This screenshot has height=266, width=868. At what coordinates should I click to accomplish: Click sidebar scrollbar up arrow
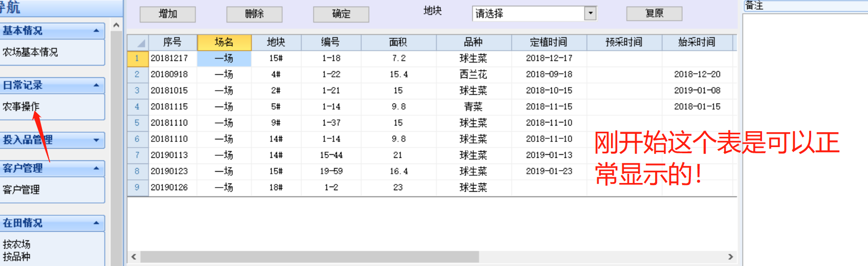(116, 25)
